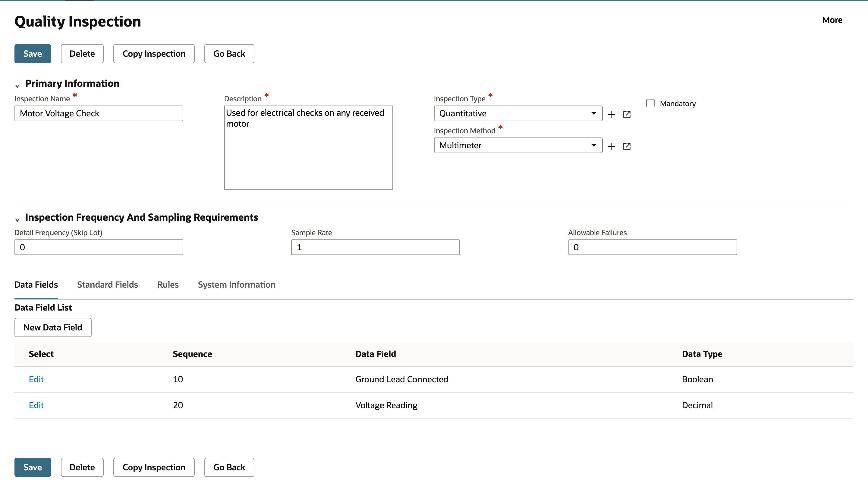Click the Sequence column header
The width and height of the screenshot is (868, 480).
pyautogui.click(x=192, y=354)
